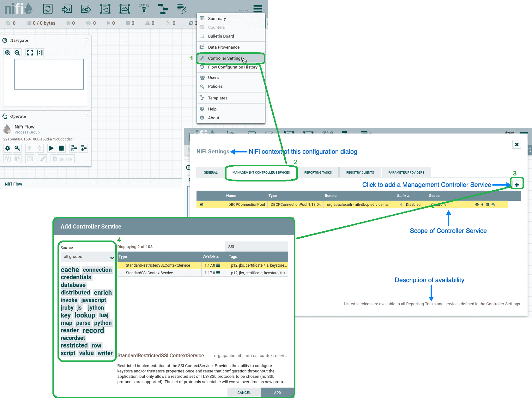Expand the Source all groups dropdown
Image resolution: width=532 pixels, height=404 pixels.
click(87, 257)
